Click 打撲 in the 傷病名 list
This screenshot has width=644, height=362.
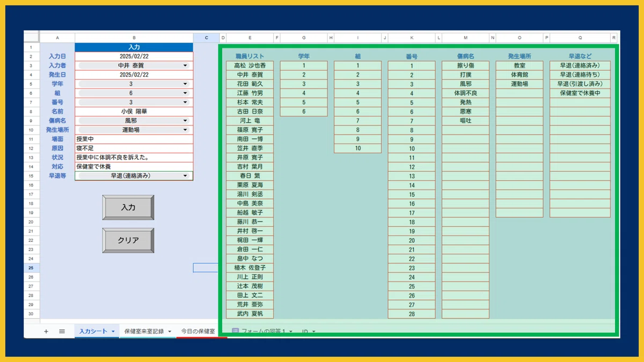pyautogui.click(x=465, y=75)
